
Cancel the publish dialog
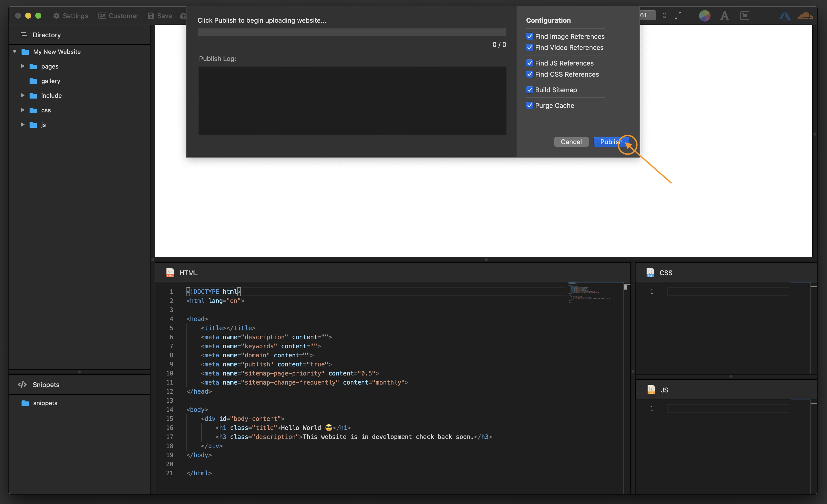[x=571, y=142]
